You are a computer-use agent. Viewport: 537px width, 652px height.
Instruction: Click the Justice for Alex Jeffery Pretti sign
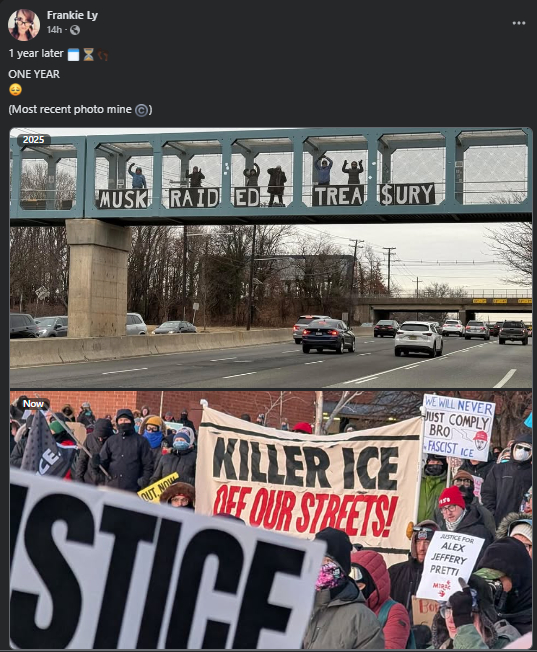pyautogui.click(x=450, y=566)
